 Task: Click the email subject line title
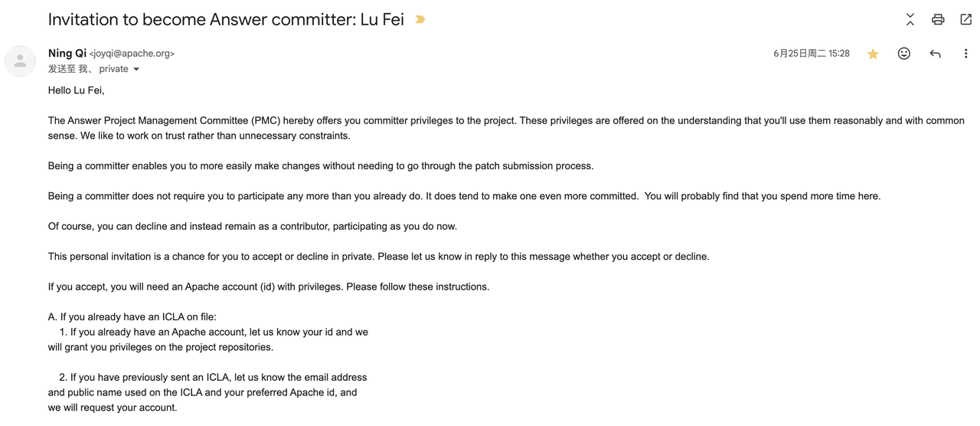pos(226,20)
